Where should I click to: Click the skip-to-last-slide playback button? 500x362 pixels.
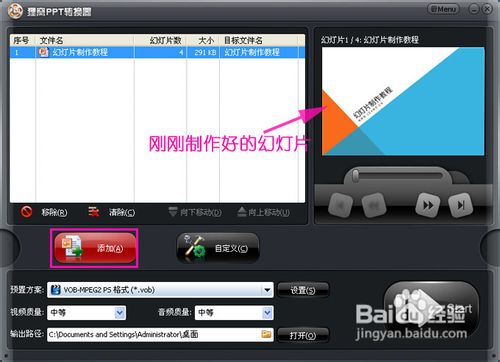[x=461, y=205]
